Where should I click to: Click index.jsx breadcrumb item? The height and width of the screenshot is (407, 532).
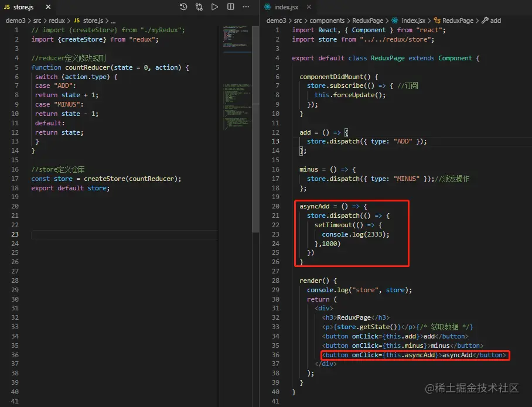[x=413, y=20]
